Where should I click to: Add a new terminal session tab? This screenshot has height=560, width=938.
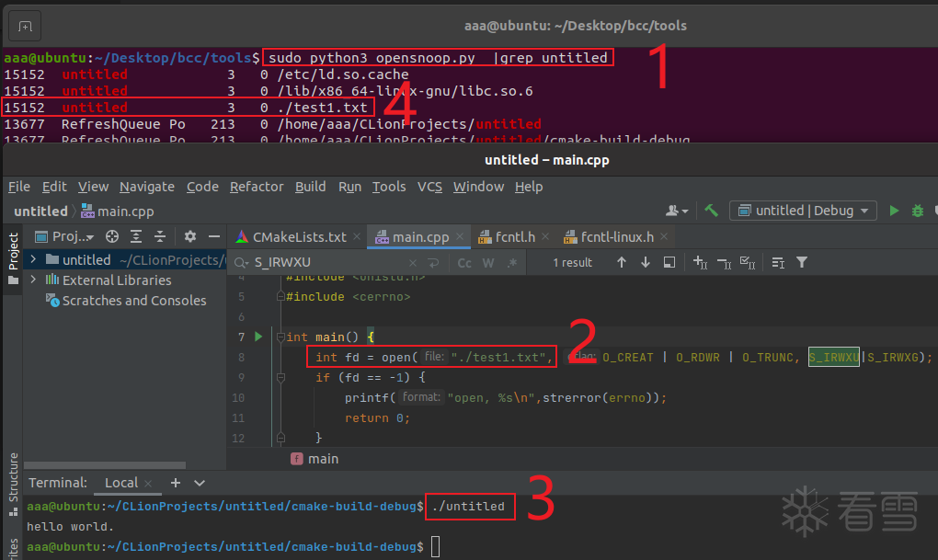click(176, 482)
